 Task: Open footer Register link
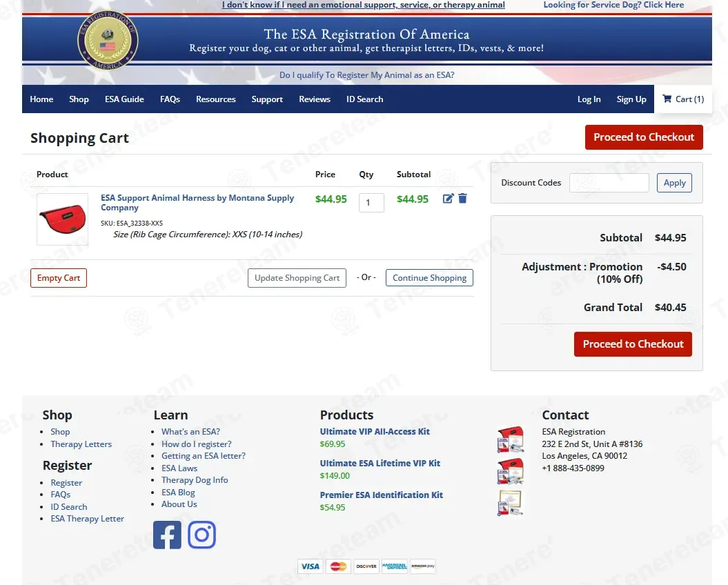66,483
